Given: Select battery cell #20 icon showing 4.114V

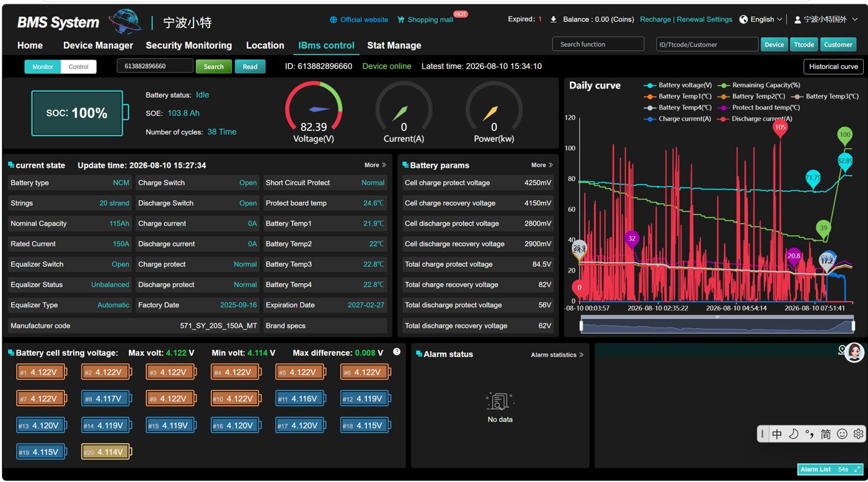Looking at the screenshot, I should (x=106, y=452).
